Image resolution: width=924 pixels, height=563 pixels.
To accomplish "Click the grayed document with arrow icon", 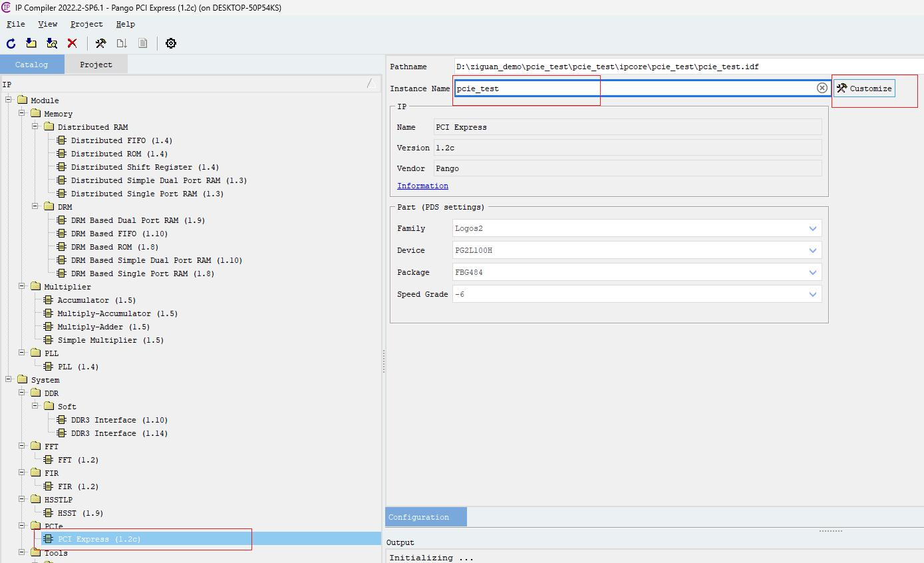I will [122, 43].
